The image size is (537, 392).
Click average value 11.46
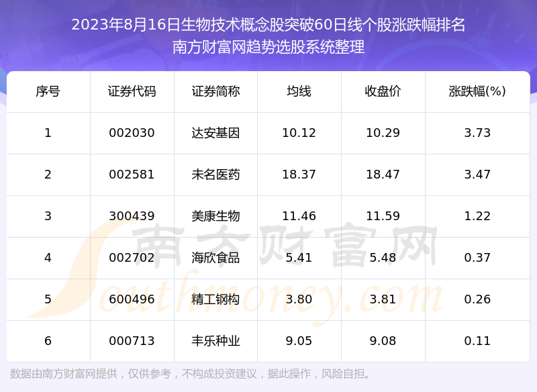point(299,216)
